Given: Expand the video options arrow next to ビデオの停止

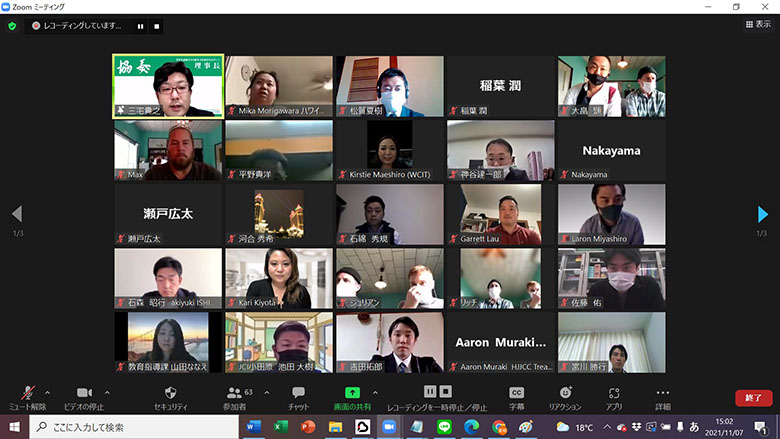Looking at the screenshot, I should [107, 392].
